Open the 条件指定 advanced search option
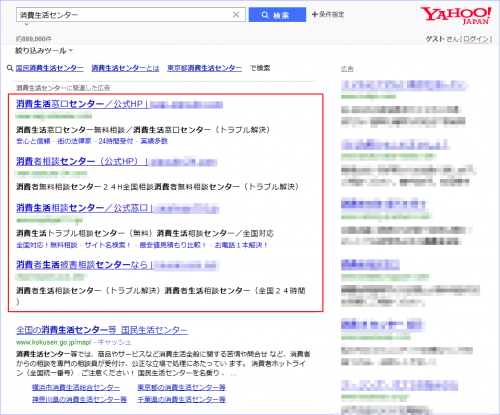The width and height of the screenshot is (500, 415). coord(328,14)
